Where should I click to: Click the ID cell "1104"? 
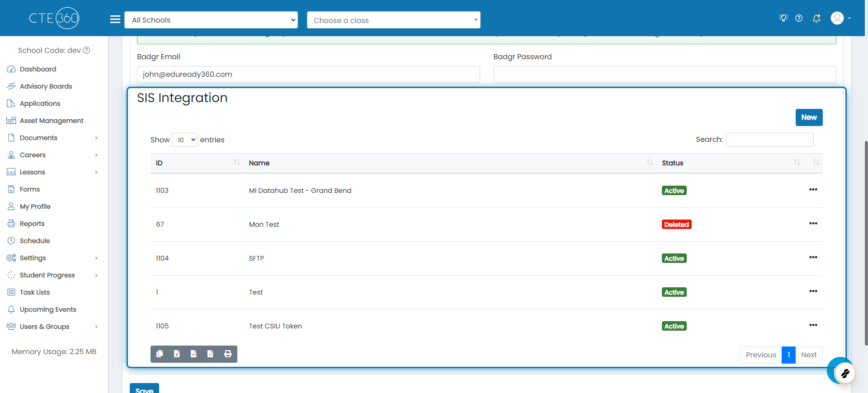point(162,258)
